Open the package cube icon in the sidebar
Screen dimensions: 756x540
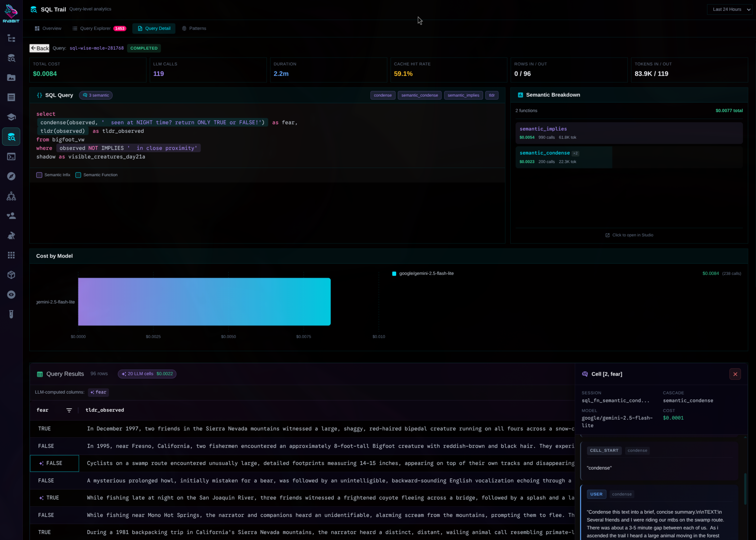(11, 275)
